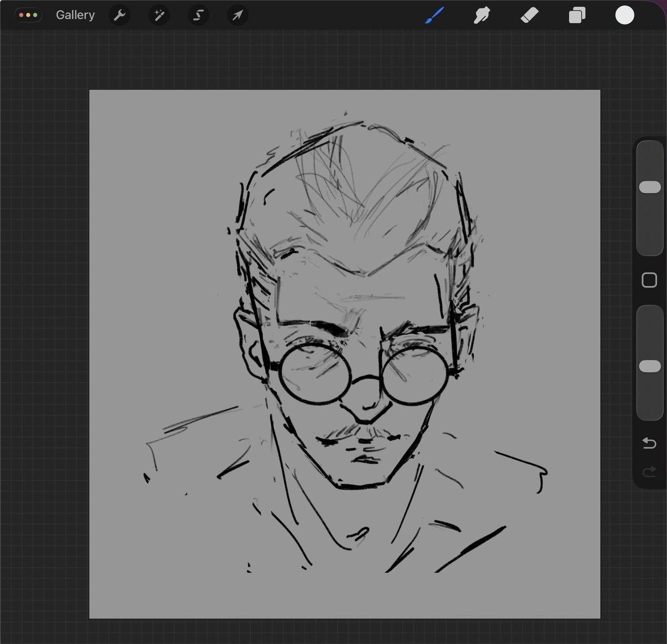Open the Gallery view
Image resolution: width=667 pixels, height=644 pixels.
(x=75, y=15)
